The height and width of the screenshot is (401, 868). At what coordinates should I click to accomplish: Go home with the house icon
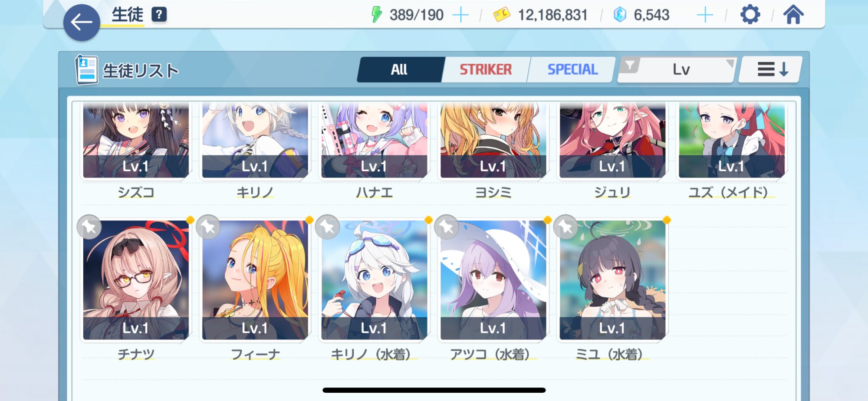coord(793,15)
